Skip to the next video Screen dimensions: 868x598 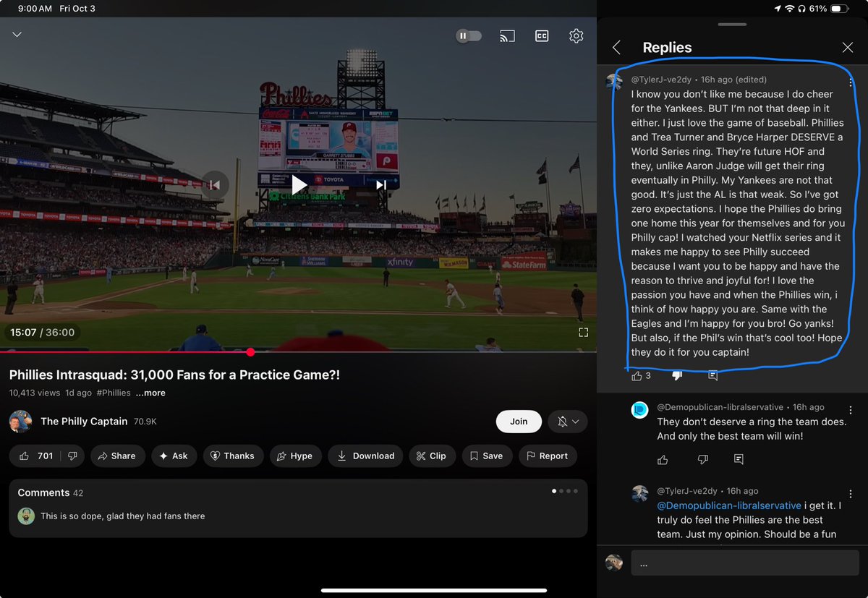tap(381, 184)
